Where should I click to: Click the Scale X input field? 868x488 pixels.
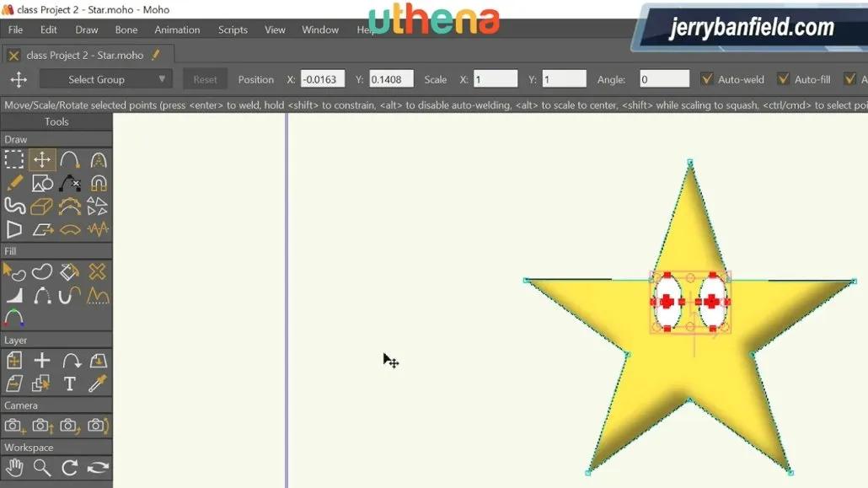[x=496, y=79]
